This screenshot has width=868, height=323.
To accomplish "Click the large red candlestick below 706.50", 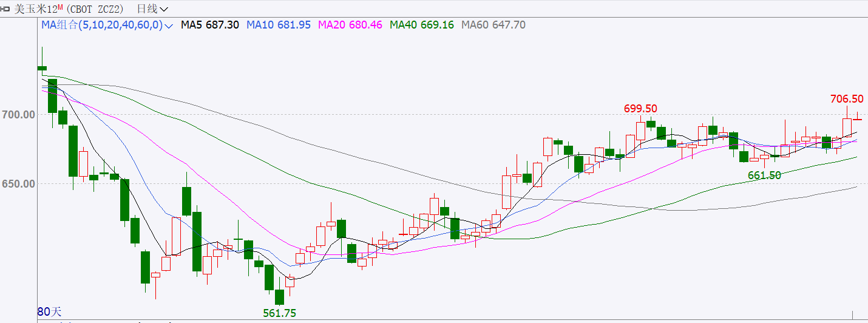I will pyautogui.click(x=847, y=129).
